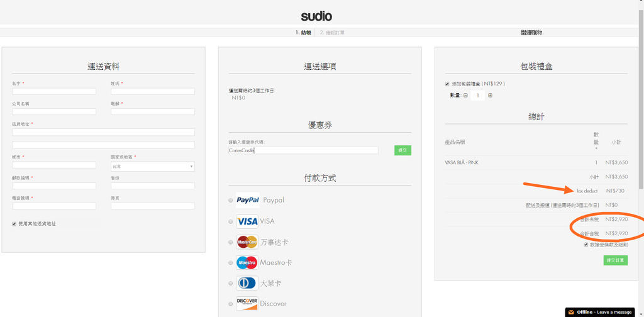Viewport: 644px width, 317px height.
Task: Go to step 1. 結帳 tab
Action: 304,33
